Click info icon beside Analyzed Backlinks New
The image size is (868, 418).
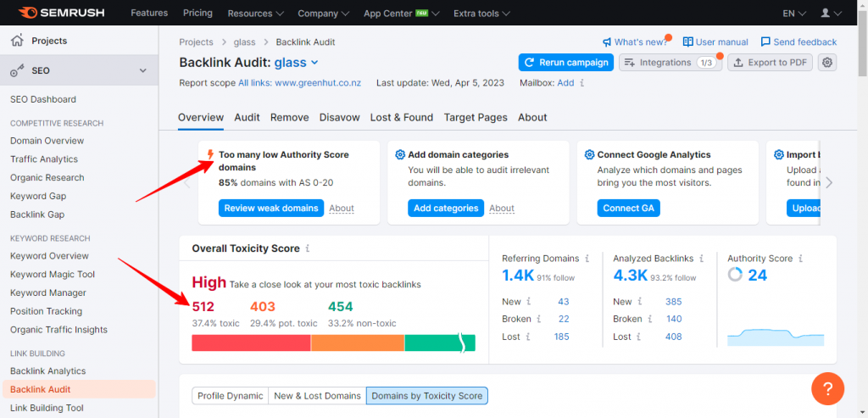pyautogui.click(x=639, y=302)
